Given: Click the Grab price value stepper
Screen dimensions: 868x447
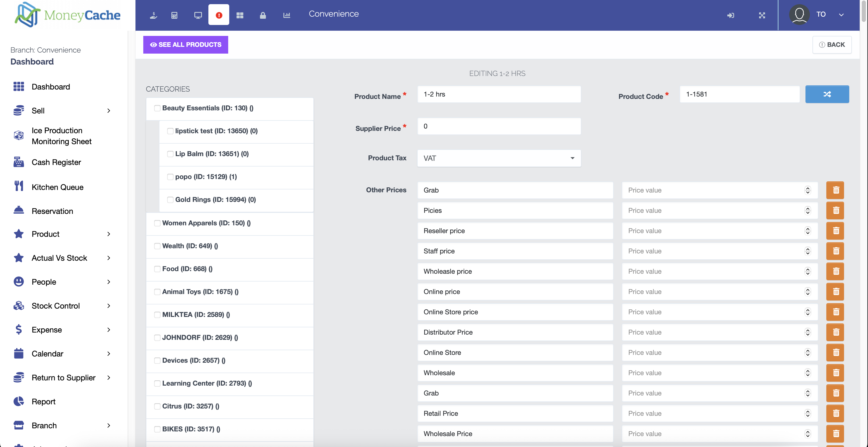Looking at the screenshot, I should coord(807,190).
